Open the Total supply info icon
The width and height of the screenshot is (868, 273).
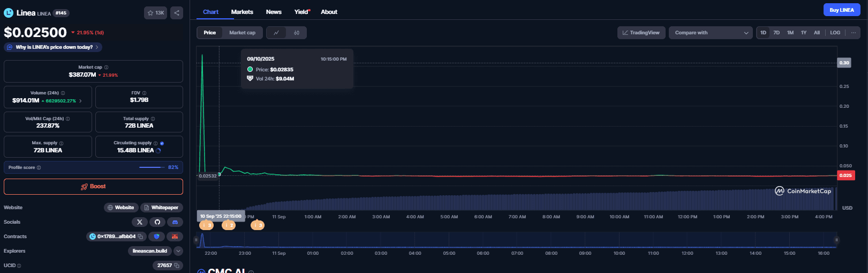(x=153, y=119)
